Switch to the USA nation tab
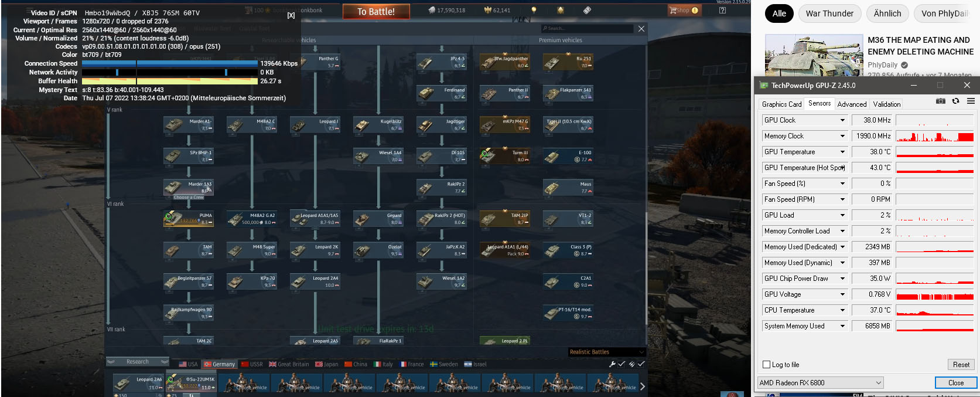Image resolution: width=980 pixels, height=397 pixels. point(188,364)
